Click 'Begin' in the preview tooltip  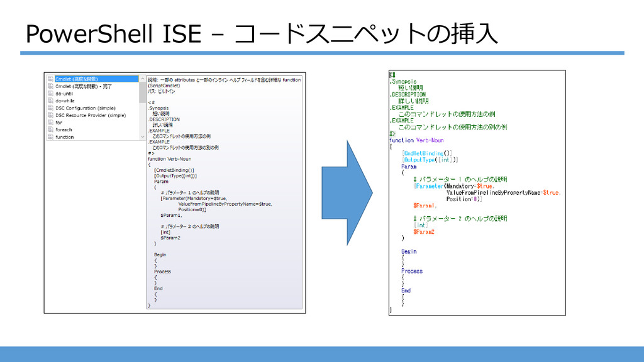[160, 255]
